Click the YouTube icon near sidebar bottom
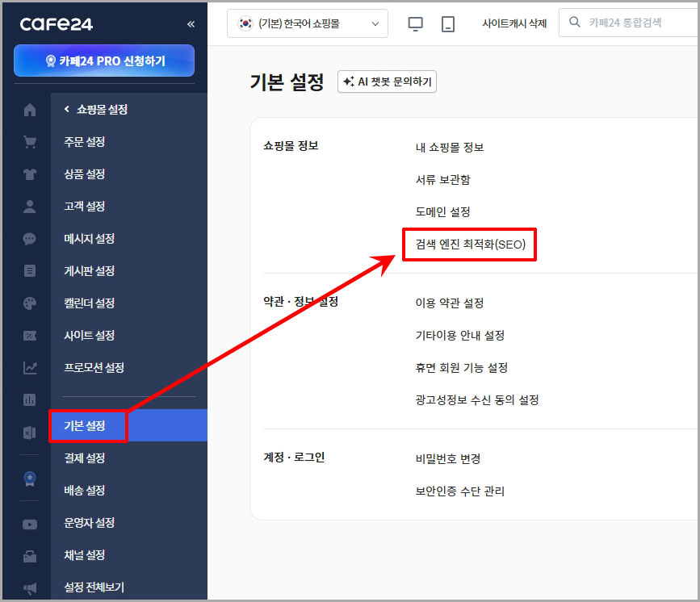 point(29,524)
